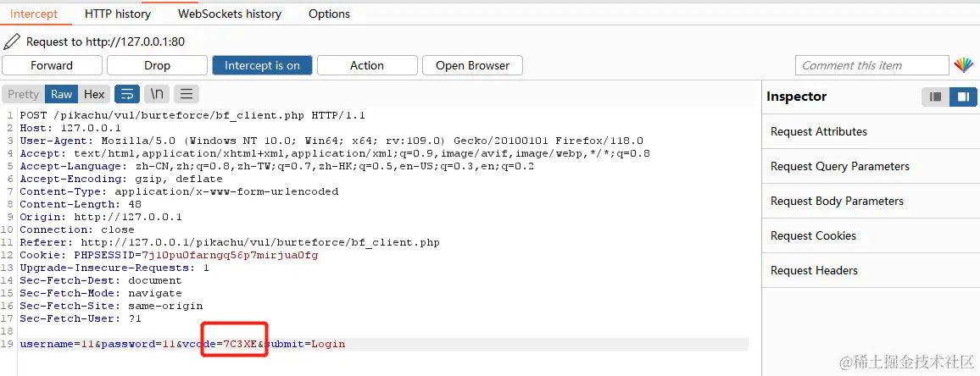Drop the intercepted request
980x376 pixels.
click(157, 65)
